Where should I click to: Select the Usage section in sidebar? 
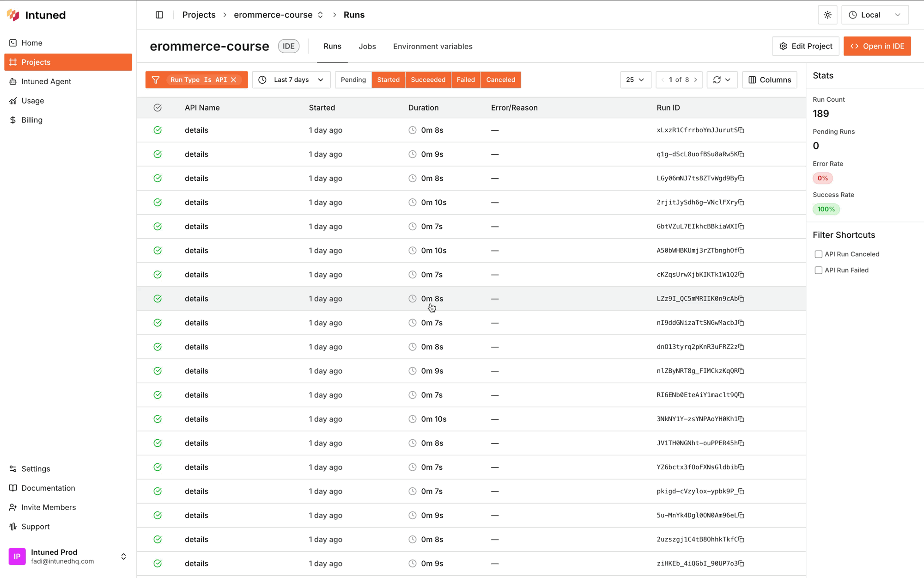click(x=32, y=100)
